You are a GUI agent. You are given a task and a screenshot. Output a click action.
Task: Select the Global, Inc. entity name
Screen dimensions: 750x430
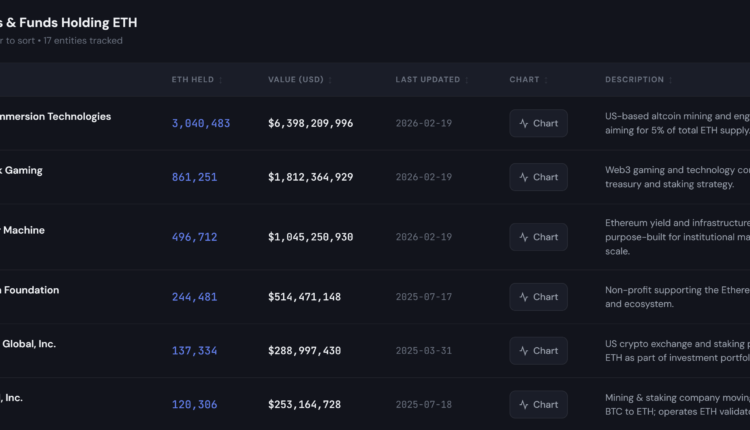pyautogui.click(x=28, y=344)
